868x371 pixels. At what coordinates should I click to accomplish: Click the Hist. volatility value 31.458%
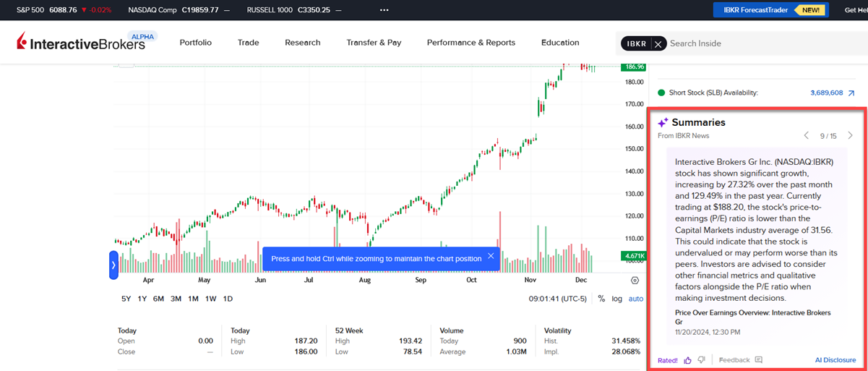[x=626, y=341]
